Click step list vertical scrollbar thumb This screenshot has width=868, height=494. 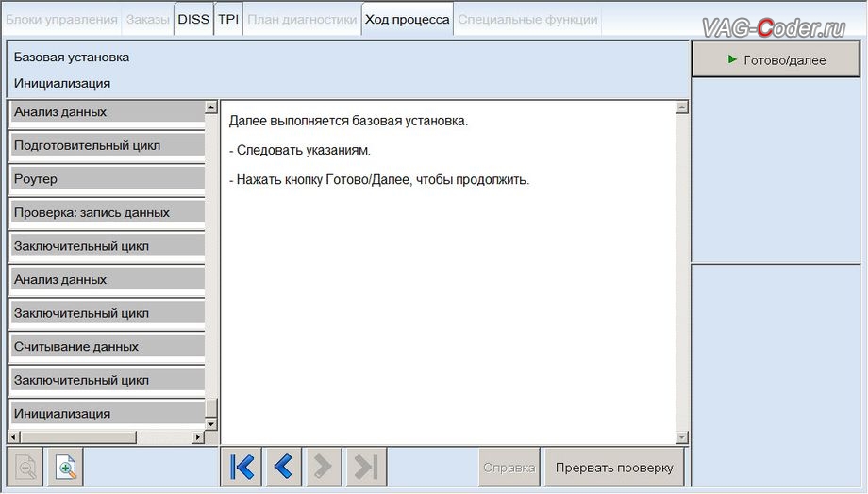211,407
